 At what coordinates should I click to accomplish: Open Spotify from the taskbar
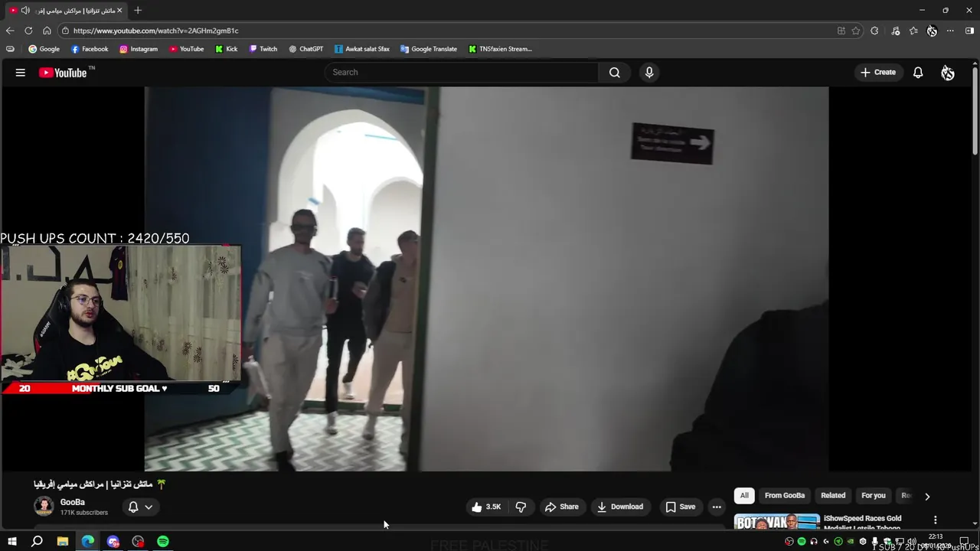(163, 541)
